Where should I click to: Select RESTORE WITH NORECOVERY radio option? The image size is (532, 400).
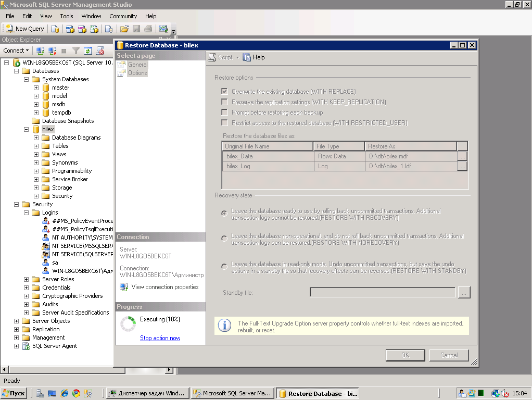[224, 239]
